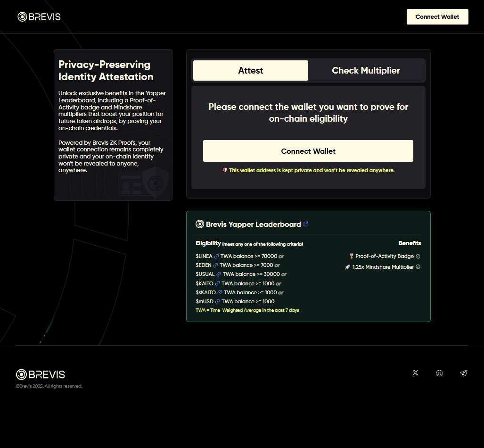
Task: Open the Check Multiplier tab
Action: 366,70
